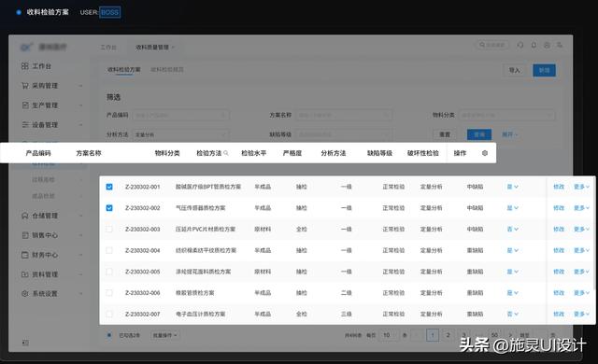
Task: Check the checkbox for row Z-230302-007
Action: [x=109, y=314]
